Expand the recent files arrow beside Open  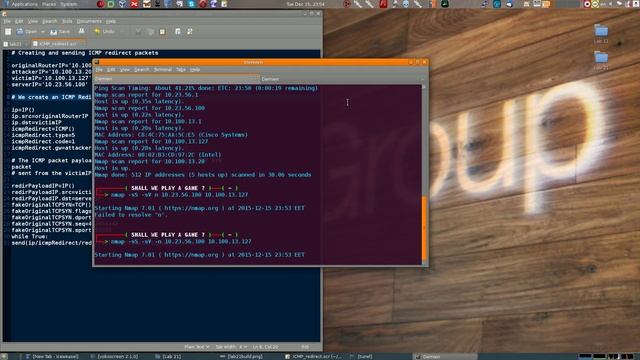coord(42,31)
